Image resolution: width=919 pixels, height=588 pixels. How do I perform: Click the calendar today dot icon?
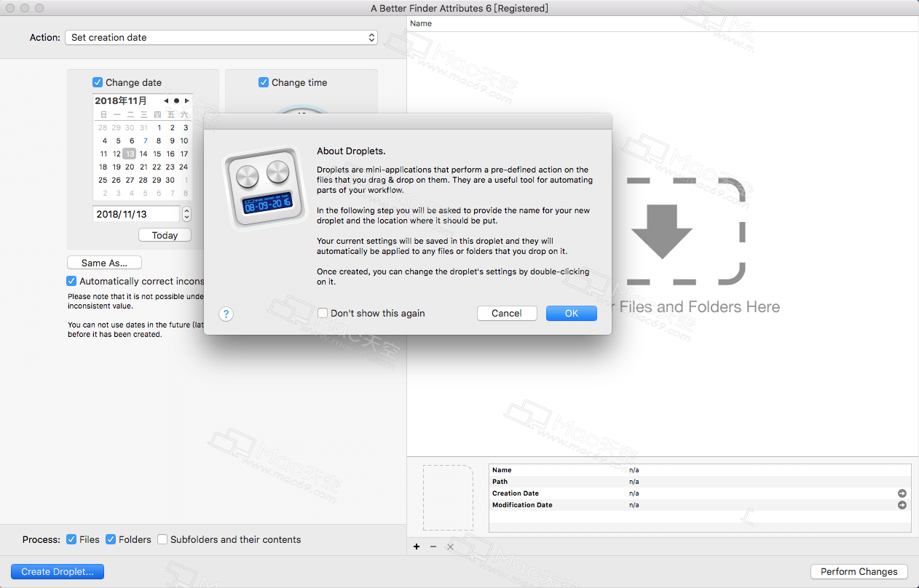176,101
